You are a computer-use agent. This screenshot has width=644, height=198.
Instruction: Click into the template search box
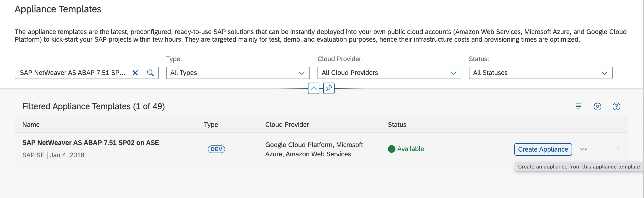(72, 73)
